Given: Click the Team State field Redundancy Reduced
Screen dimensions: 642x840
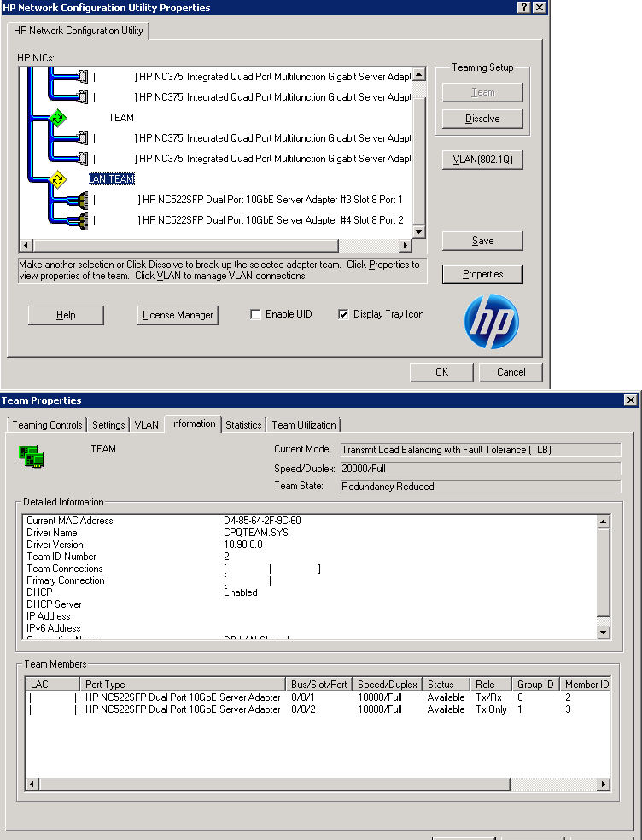Looking at the screenshot, I should (x=481, y=487).
